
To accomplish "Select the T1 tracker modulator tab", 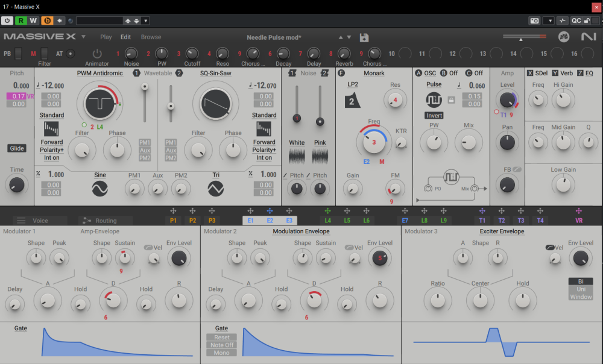I will tap(482, 220).
